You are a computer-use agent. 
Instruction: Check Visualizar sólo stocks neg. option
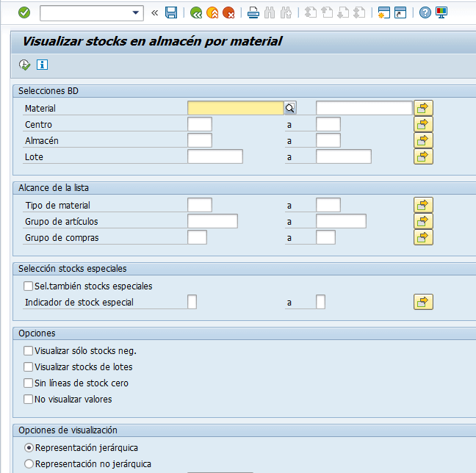click(x=29, y=351)
